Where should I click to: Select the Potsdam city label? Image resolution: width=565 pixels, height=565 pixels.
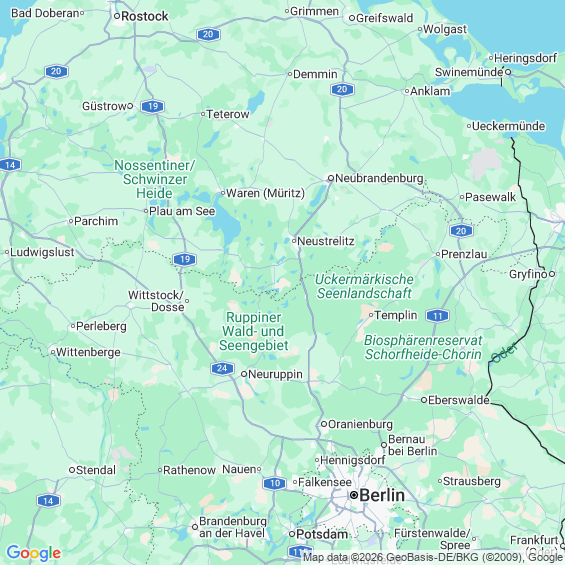point(322,534)
